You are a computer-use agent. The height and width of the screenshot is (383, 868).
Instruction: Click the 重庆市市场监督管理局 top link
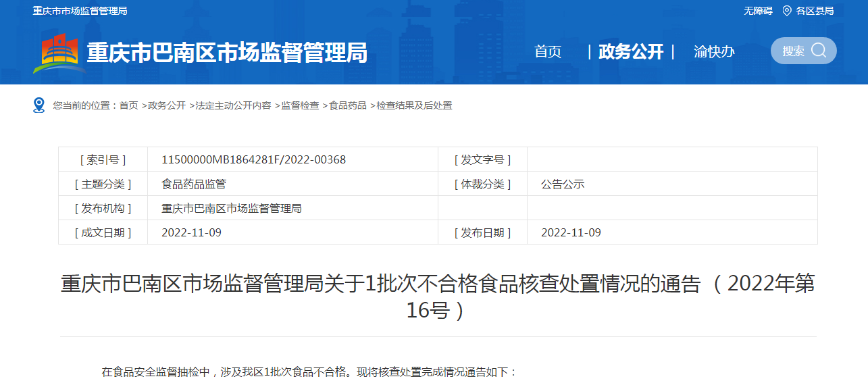80,11
